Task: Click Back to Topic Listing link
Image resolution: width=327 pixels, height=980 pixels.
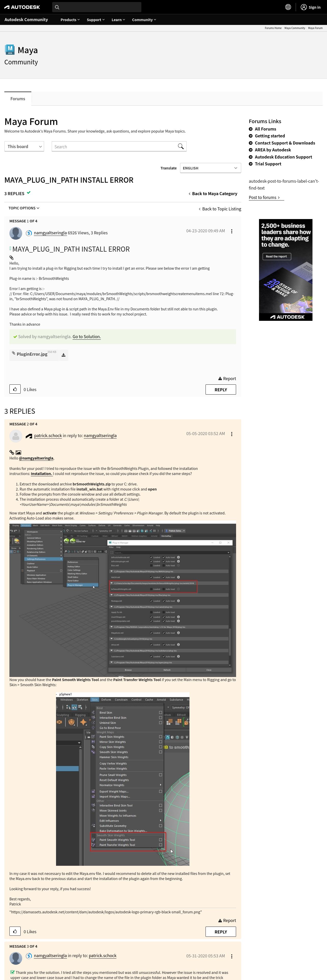Action: point(222,209)
